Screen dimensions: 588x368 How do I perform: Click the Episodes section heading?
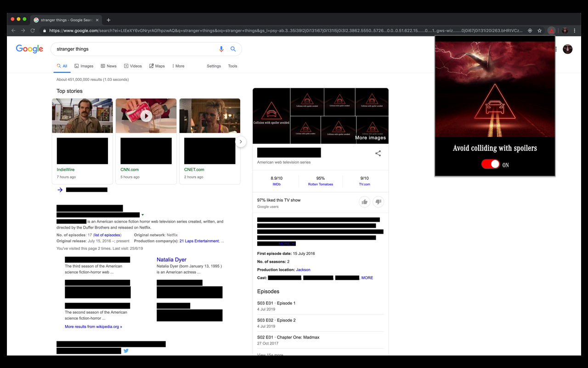pos(268,291)
